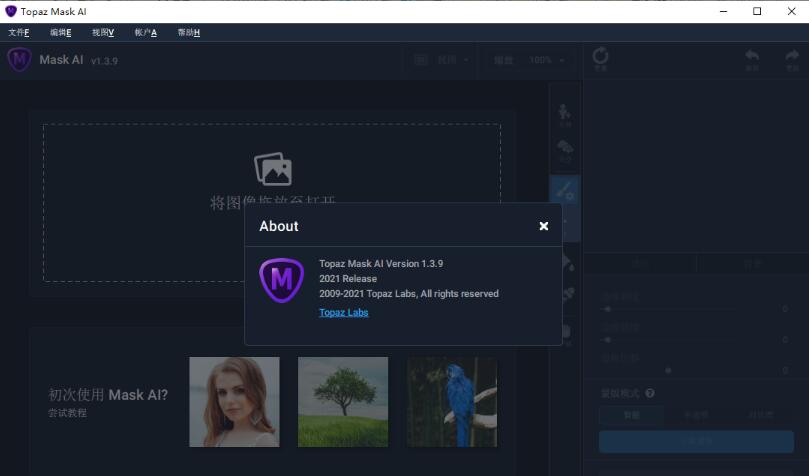Select the person auto-detect tool icon
Image resolution: width=809 pixels, height=476 pixels.
click(x=565, y=113)
